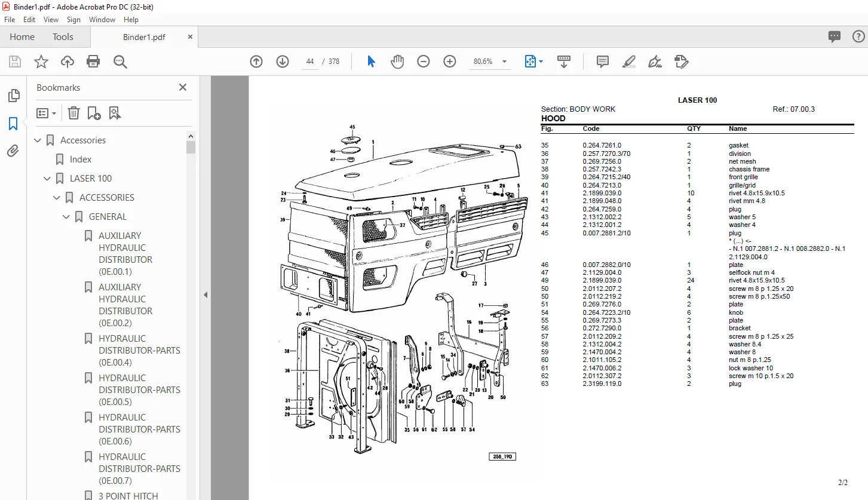This screenshot has height=500, width=868.
Task: Select the Highlight text tool
Action: [x=628, y=62]
